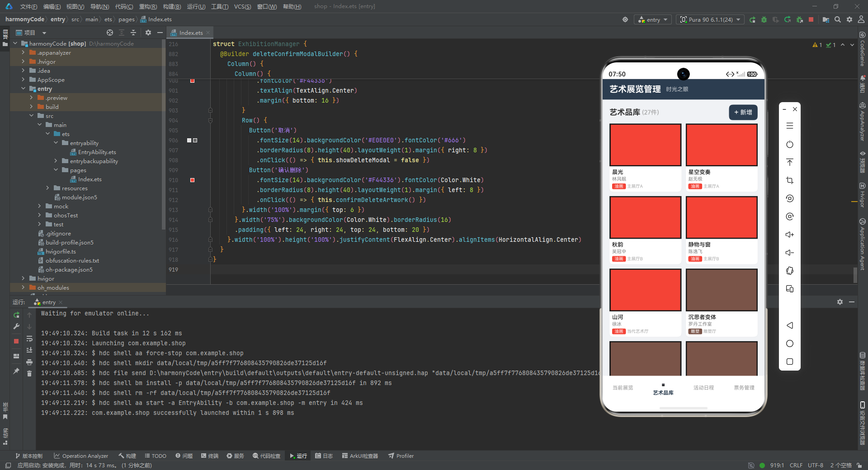868x470 pixels.
Task: Expand the AppScope folder
Action: tap(23, 80)
